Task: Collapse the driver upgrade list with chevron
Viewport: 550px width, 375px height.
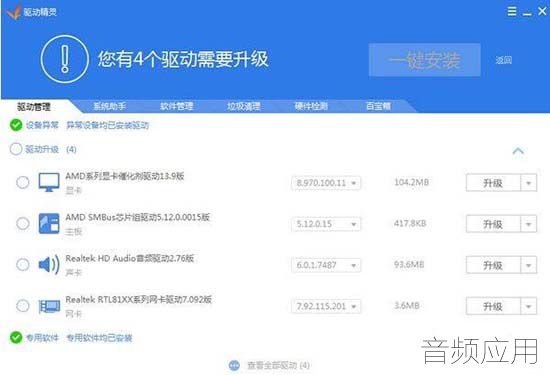Action: 518,151
